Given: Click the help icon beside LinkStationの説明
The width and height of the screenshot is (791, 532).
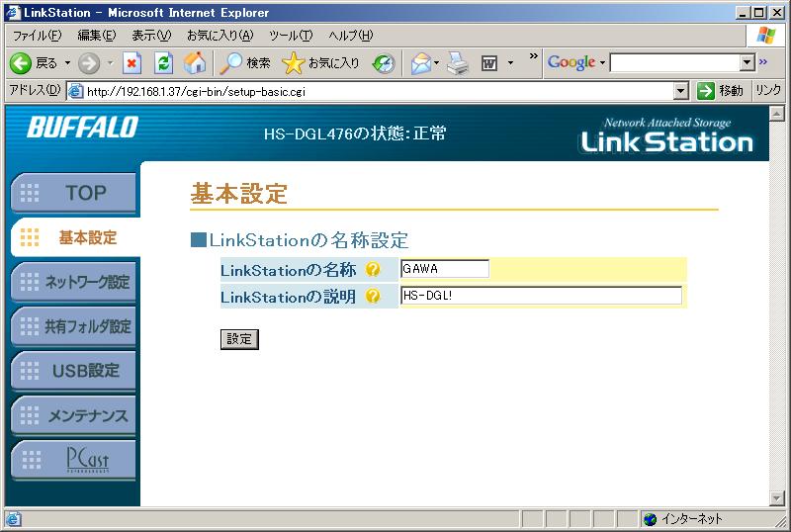Looking at the screenshot, I should pyautogui.click(x=373, y=296).
